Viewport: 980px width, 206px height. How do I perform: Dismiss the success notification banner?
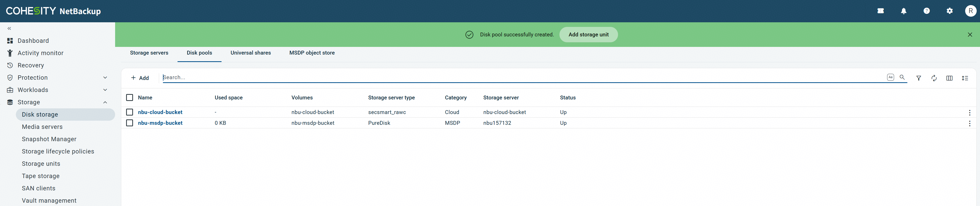point(970,35)
